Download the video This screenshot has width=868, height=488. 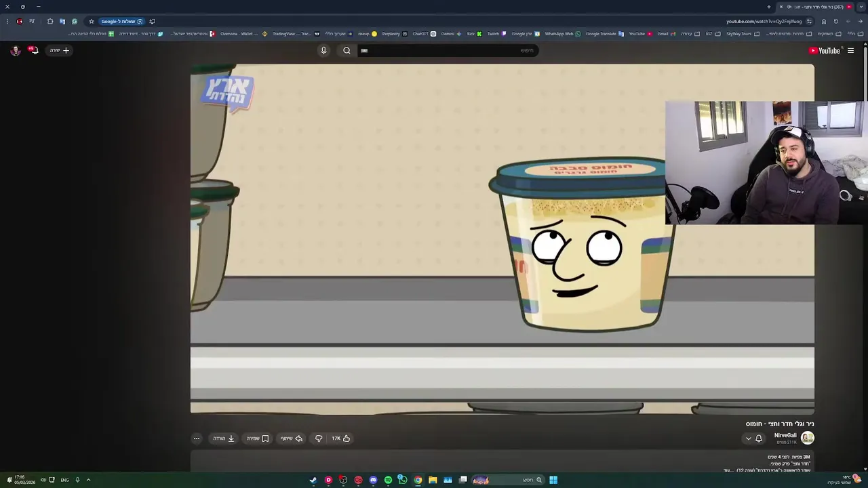coord(224,439)
